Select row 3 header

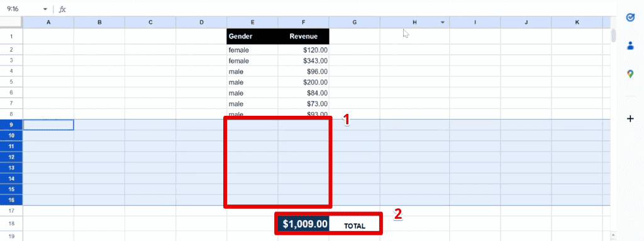(x=11, y=60)
